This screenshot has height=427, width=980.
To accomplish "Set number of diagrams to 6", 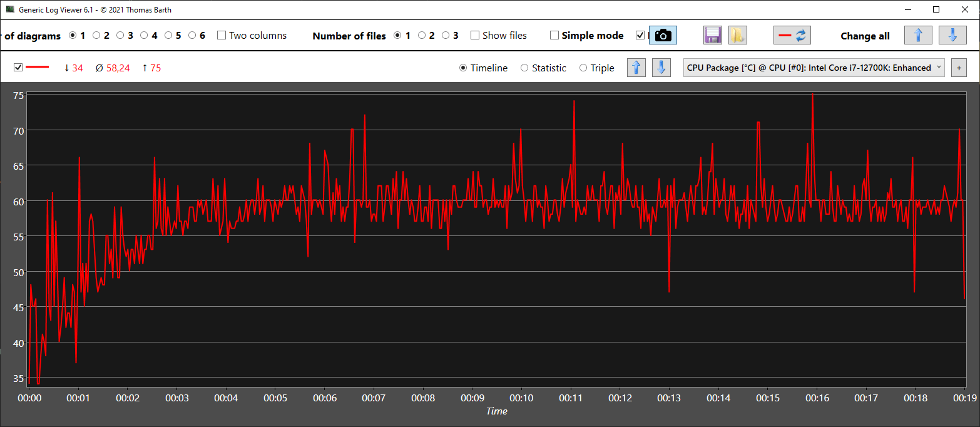I will [192, 36].
